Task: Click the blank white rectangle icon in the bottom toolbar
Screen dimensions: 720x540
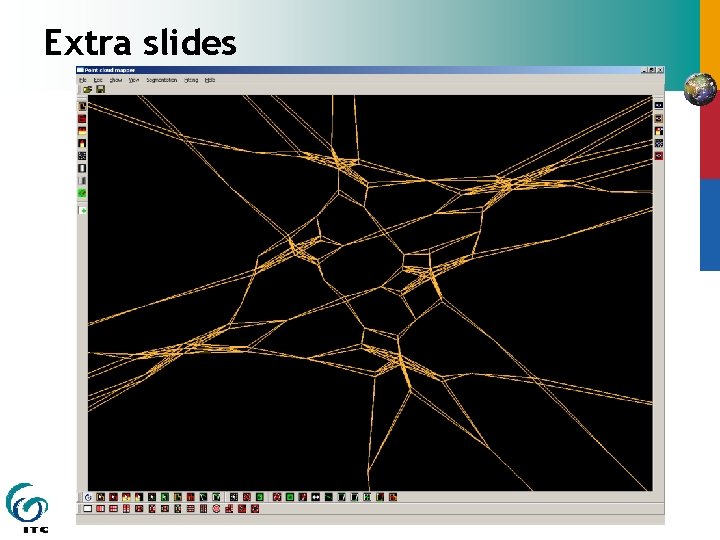Action: pyautogui.click(x=87, y=509)
